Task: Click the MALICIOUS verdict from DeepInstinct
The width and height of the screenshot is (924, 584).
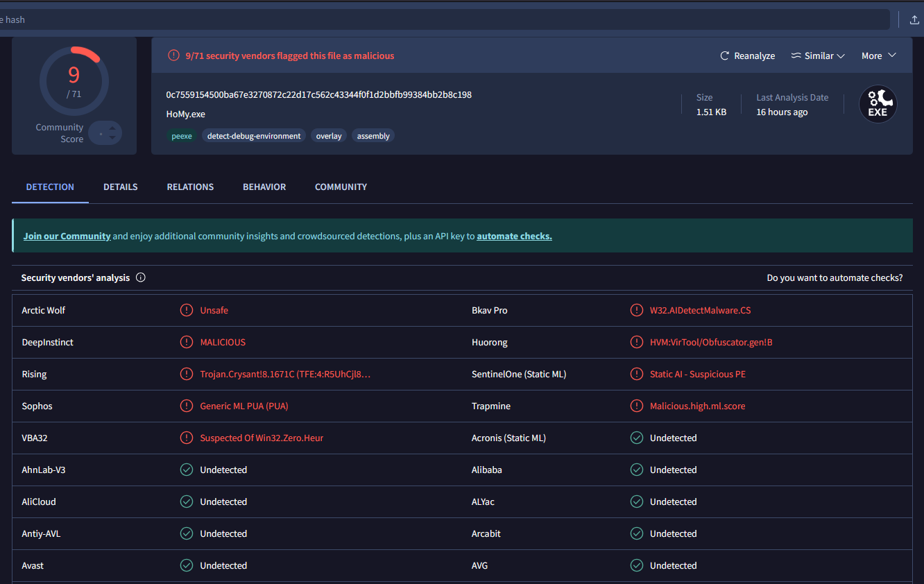Action: [223, 342]
